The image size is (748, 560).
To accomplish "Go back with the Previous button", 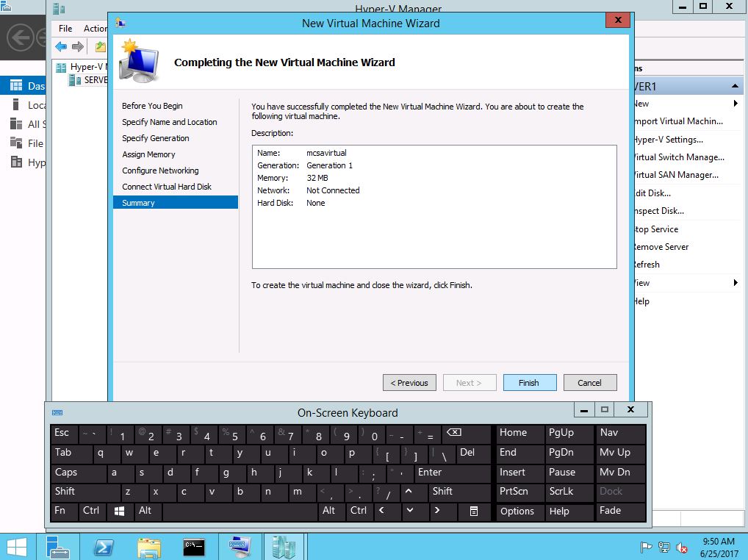I will pyautogui.click(x=409, y=383).
